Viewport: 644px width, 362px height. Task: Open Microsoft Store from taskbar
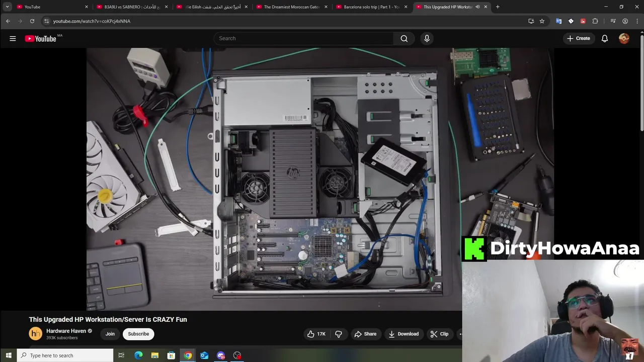(171, 355)
